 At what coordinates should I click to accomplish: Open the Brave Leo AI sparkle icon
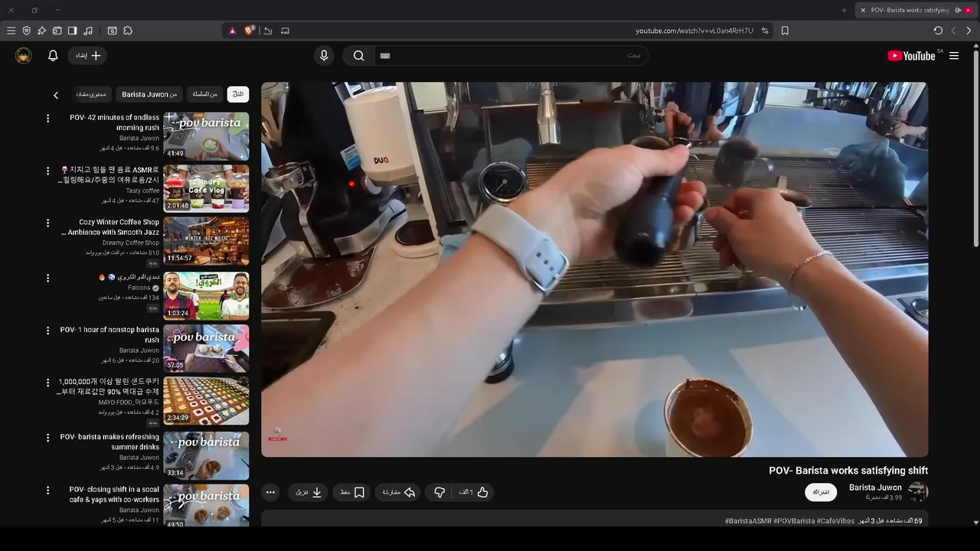41,31
